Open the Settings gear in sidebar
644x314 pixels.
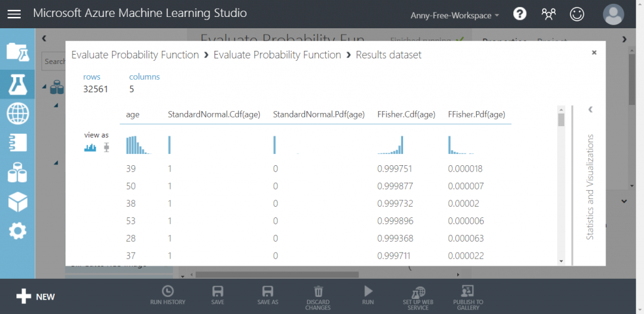(x=18, y=231)
